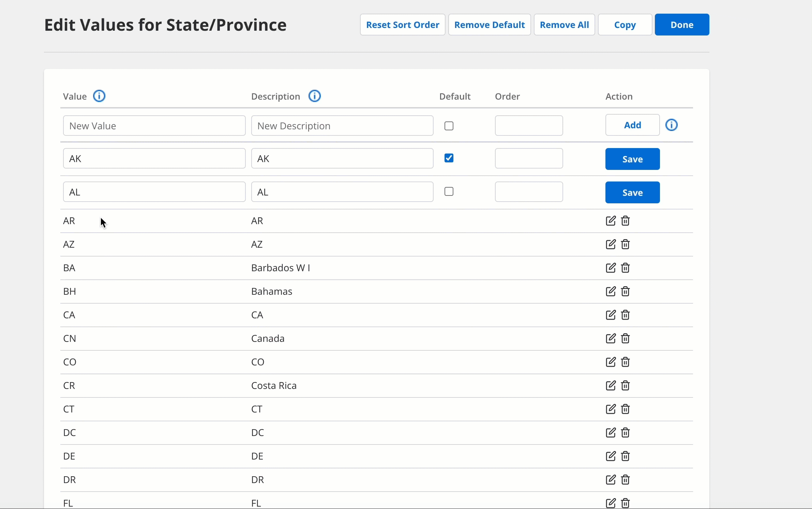Edit the DE row
This screenshot has height=509, width=812.
611,456
